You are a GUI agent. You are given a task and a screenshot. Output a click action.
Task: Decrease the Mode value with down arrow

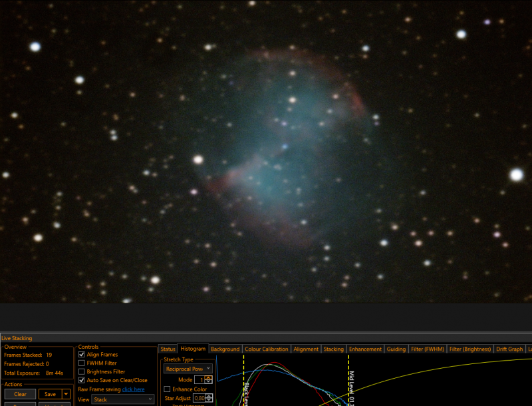209,381
